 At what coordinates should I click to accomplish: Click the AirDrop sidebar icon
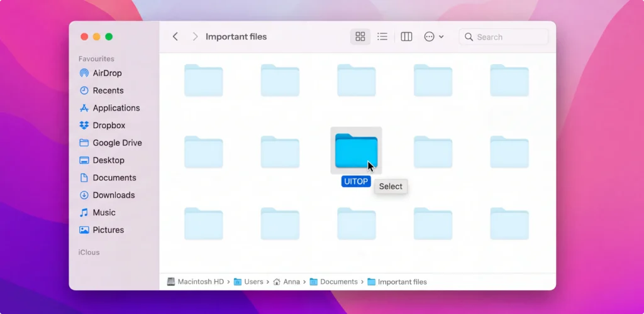pos(84,73)
